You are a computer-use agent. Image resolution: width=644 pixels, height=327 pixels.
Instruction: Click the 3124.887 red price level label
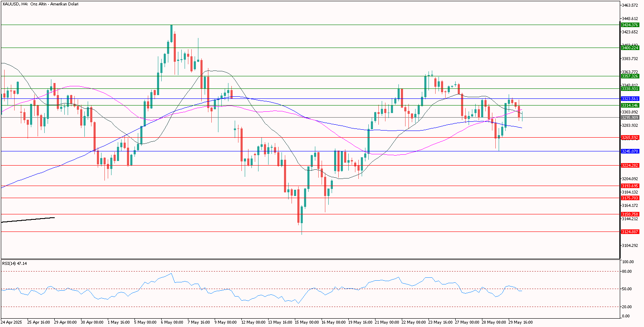pos(630,231)
